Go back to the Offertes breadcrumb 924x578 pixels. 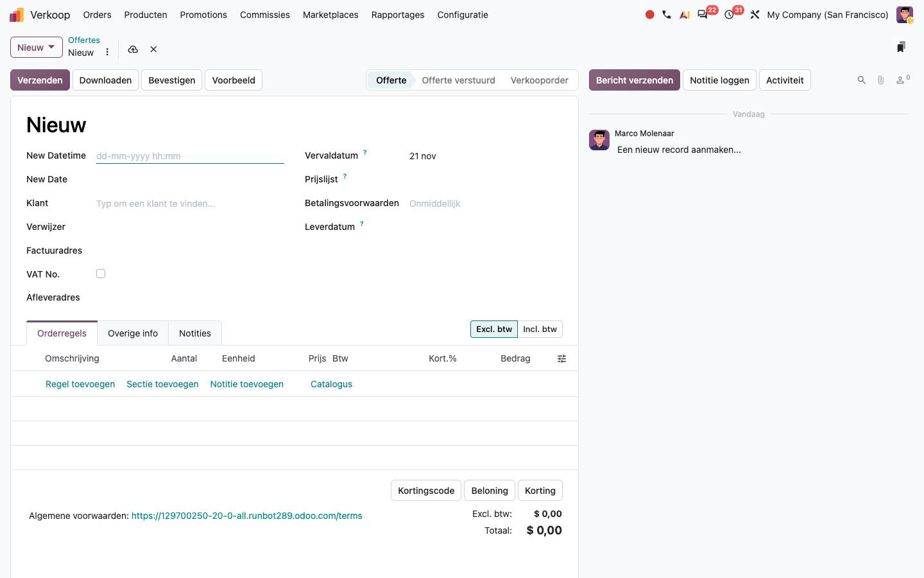(84, 40)
